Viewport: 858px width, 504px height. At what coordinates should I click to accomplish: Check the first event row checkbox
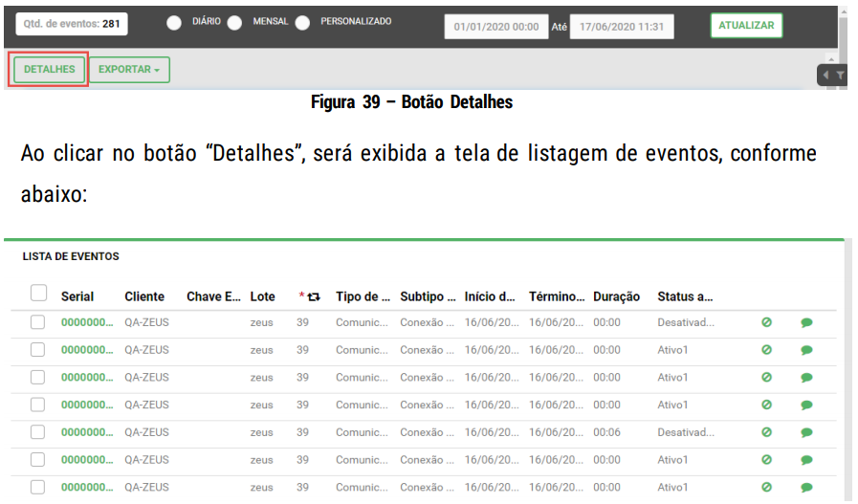[x=38, y=322]
